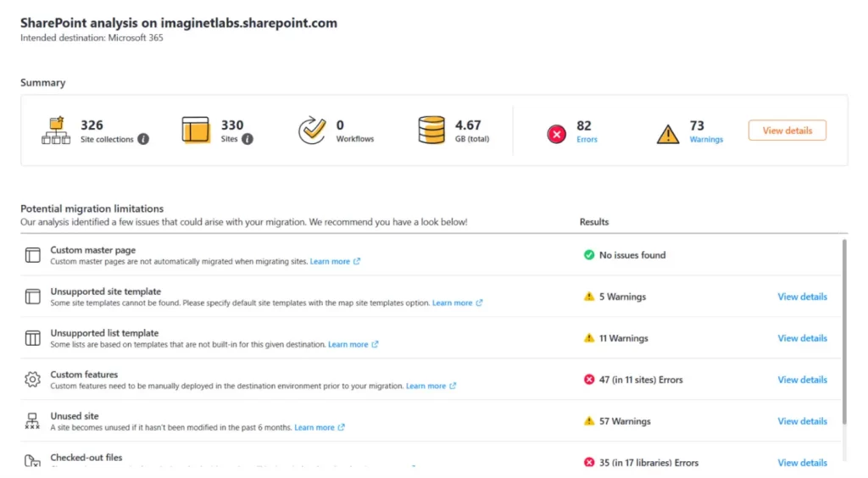
Task: Click error icon beside 35 (in 17 libraries) Errors
Action: [x=589, y=462]
